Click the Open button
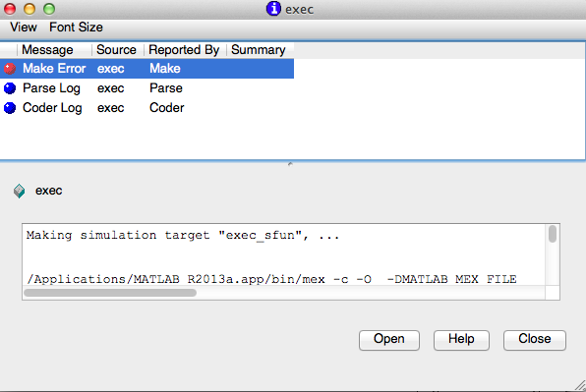This screenshot has width=586, height=392. tap(389, 340)
